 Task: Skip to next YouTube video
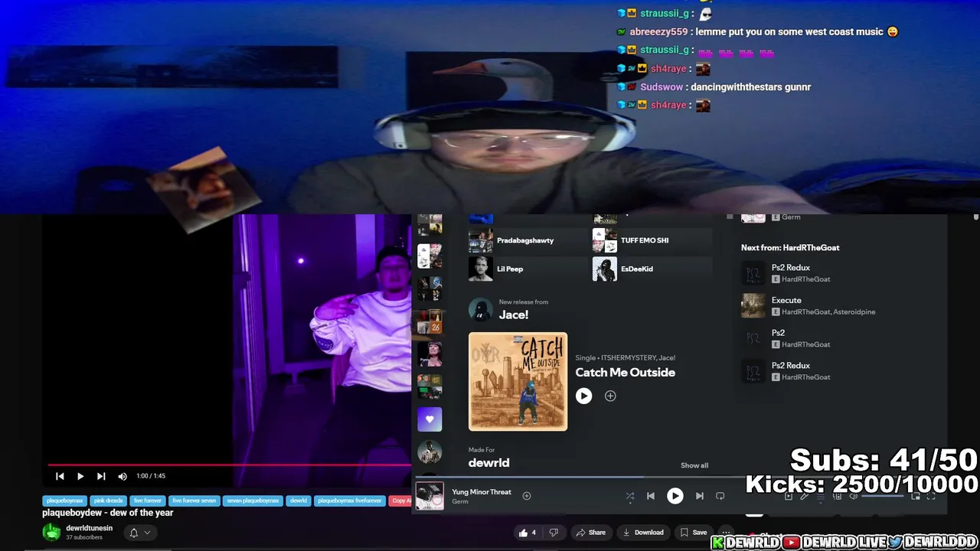coord(100,476)
